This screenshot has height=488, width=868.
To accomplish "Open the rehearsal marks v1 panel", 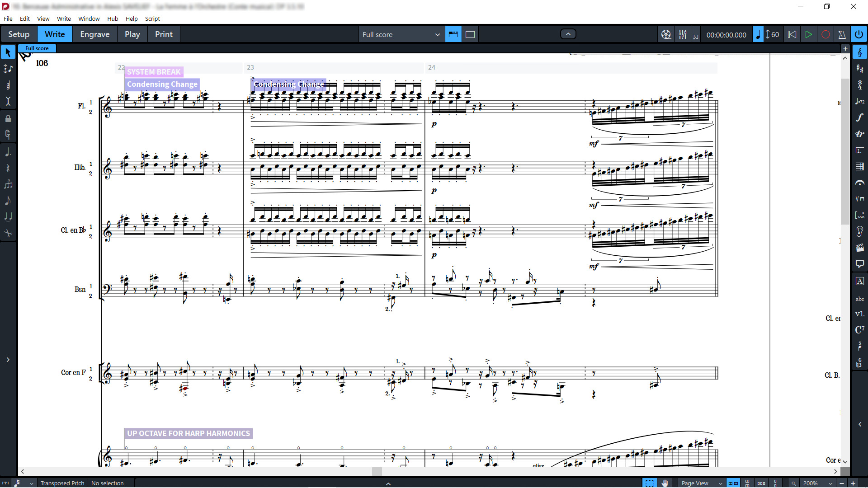I will tap(859, 314).
